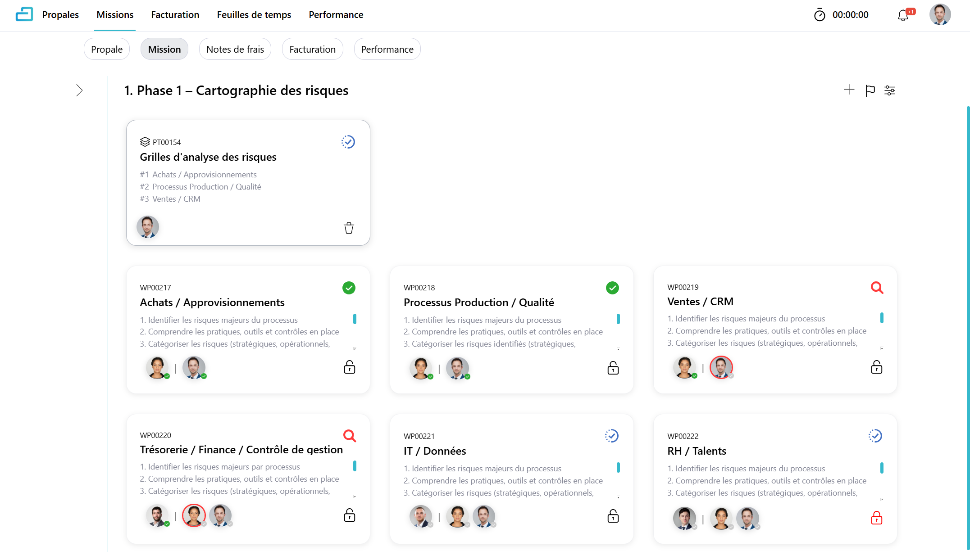This screenshot has height=560, width=970.
Task: Toggle the green check on Processus Production / Qualité
Action: click(x=612, y=288)
